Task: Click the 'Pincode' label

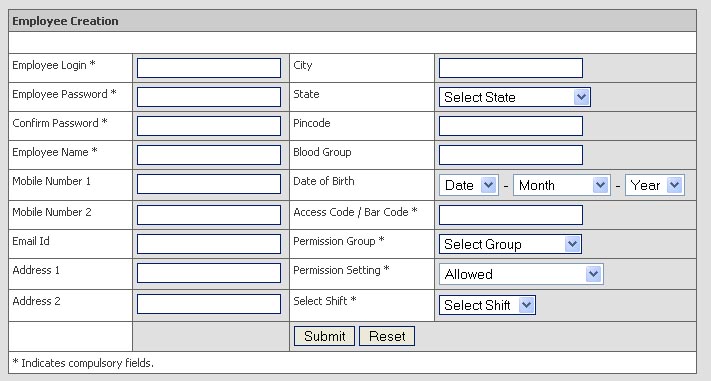Action: pos(312,123)
